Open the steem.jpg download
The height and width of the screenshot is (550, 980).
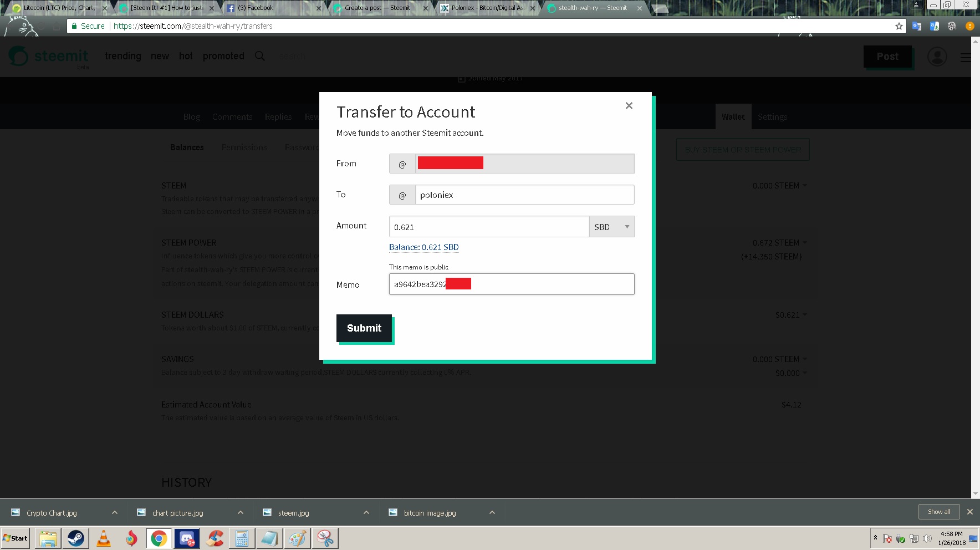pos(293,513)
